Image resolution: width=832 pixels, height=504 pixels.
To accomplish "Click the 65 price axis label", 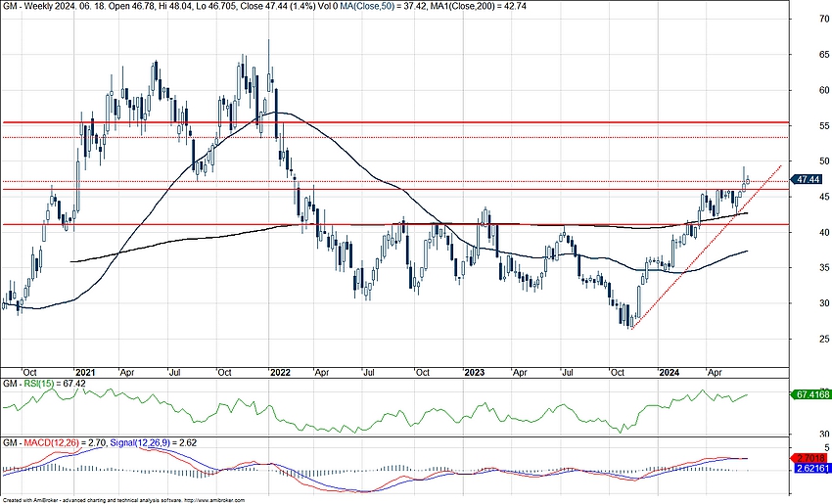I will pos(824,55).
